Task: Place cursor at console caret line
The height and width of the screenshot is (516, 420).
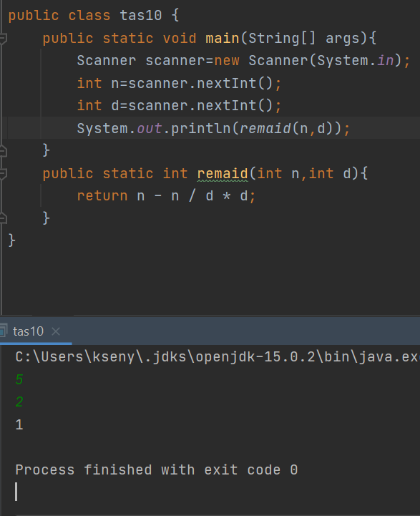Action: click(16, 492)
